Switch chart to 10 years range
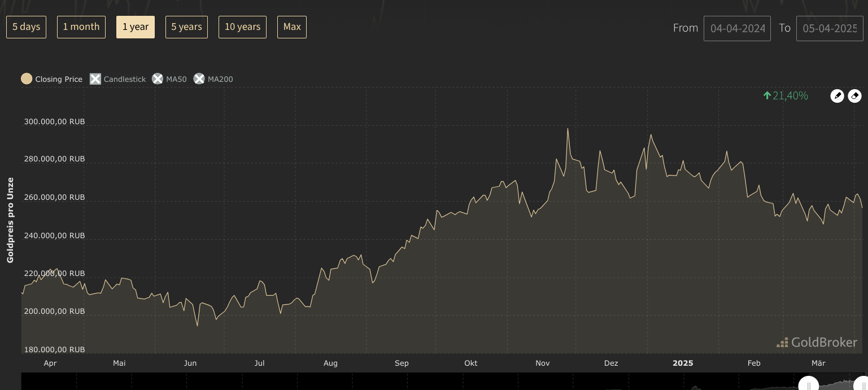Image resolution: width=868 pixels, height=390 pixels. pyautogui.click(x=242, y=27)
